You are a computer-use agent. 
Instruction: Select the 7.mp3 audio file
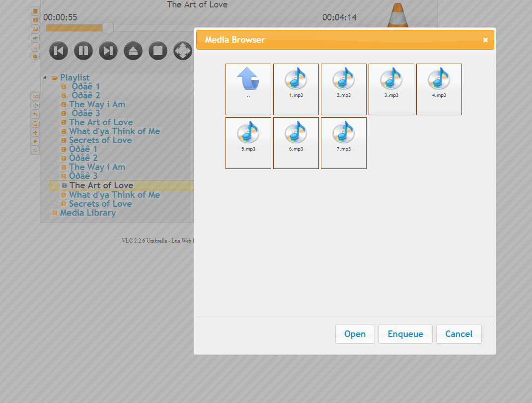344,143
